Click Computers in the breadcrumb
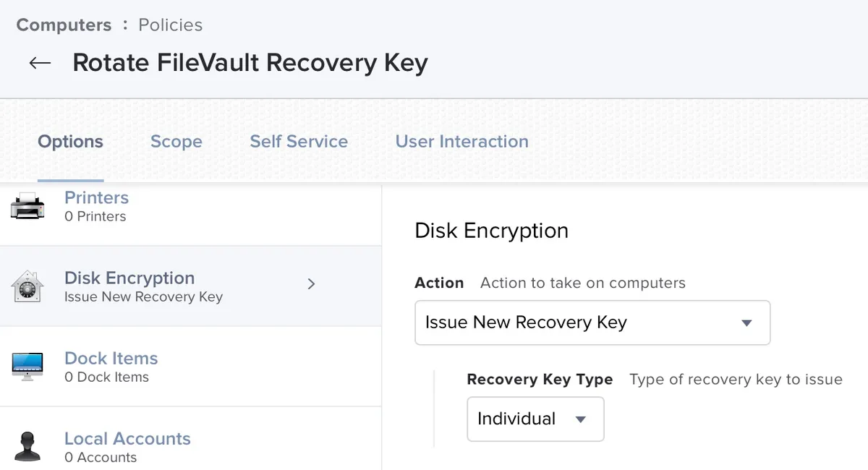This screenshot has width=868, height=470. (x=64, y=25)
